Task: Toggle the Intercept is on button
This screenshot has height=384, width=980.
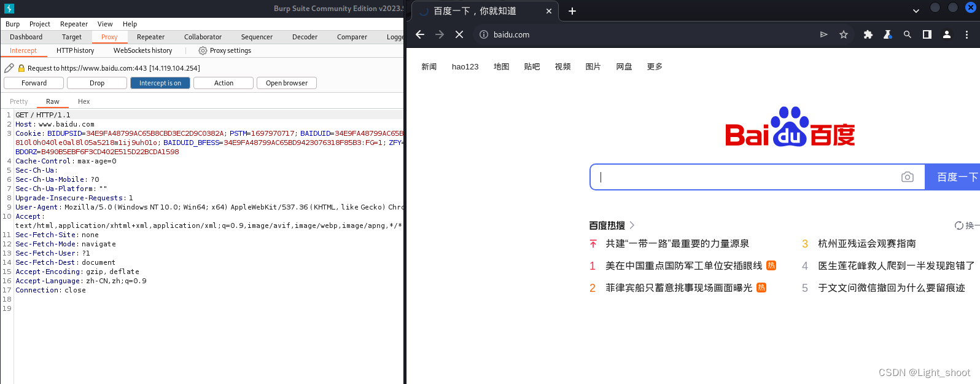Action: click(160, 83)
